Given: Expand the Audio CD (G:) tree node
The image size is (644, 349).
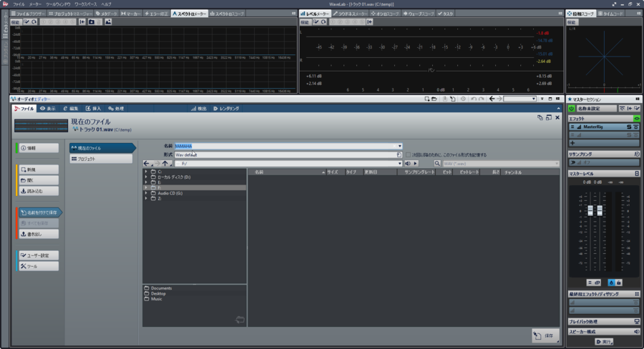Looking at the screenshot, I should (146, 193).
